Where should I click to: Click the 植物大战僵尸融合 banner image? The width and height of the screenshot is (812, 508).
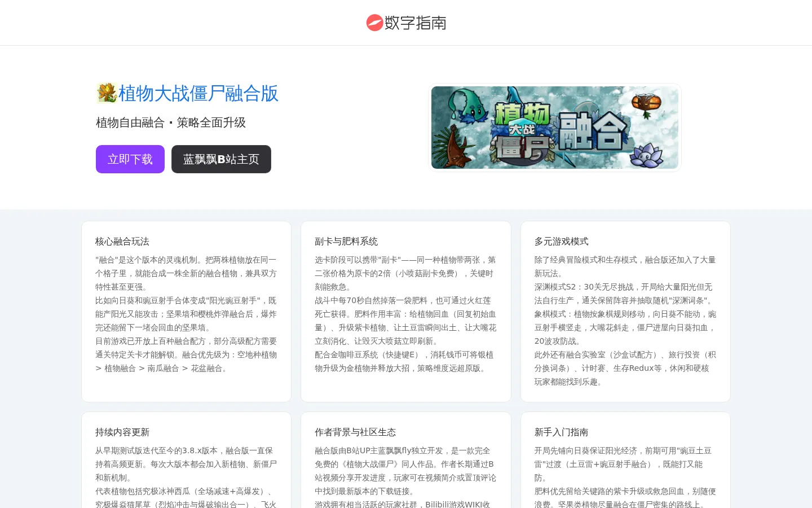point(555,128)
